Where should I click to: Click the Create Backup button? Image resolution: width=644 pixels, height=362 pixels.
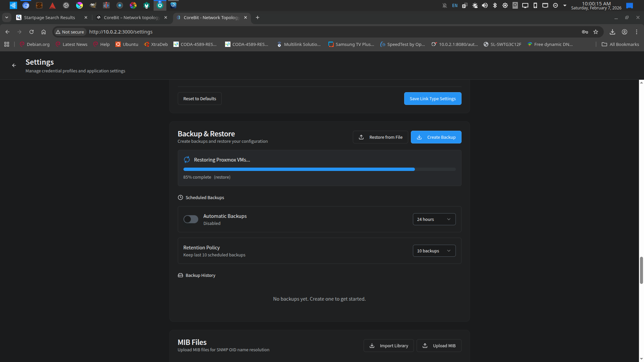click(x=436, y=137)
